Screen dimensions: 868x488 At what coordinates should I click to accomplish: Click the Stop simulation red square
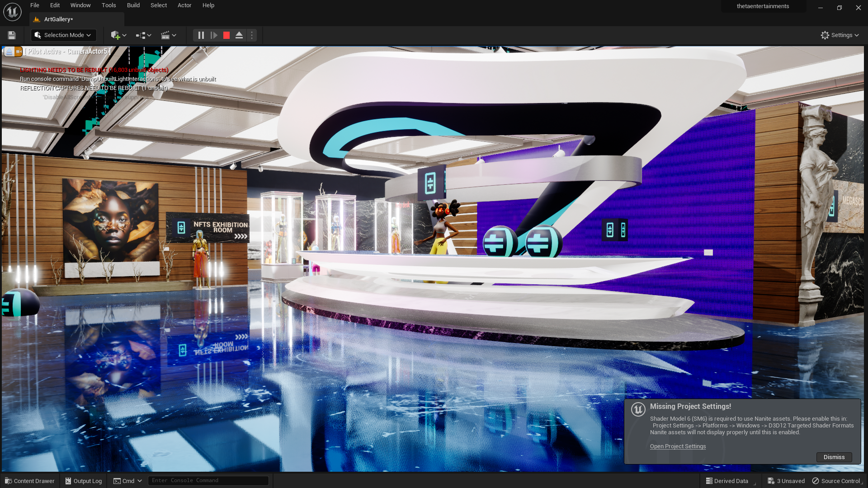coord(226,35)
